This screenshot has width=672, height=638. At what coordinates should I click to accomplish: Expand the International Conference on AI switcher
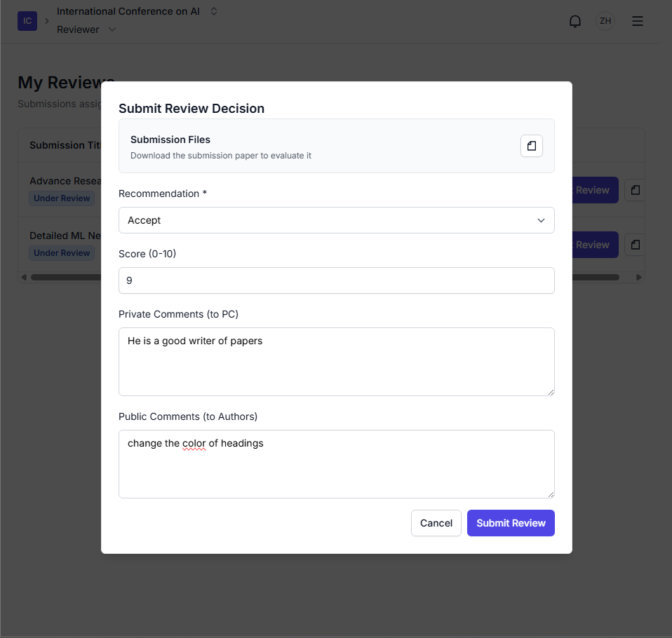click(214, 11)
